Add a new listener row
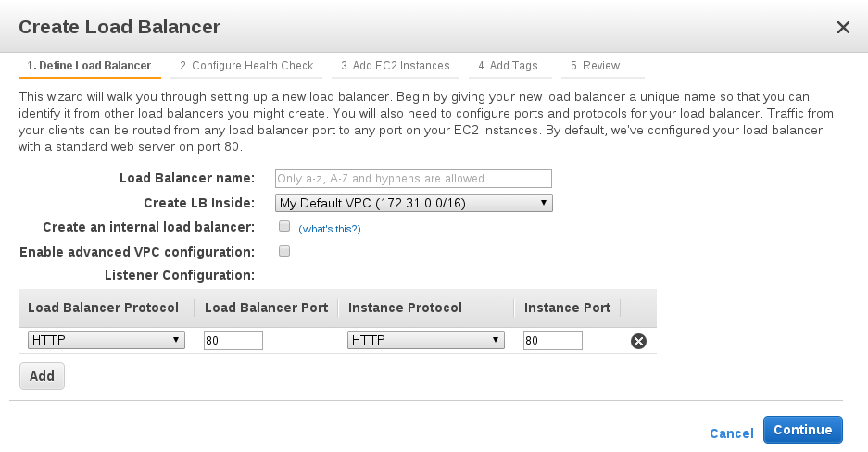The image size is (868, 452). [x=42, y=376]
